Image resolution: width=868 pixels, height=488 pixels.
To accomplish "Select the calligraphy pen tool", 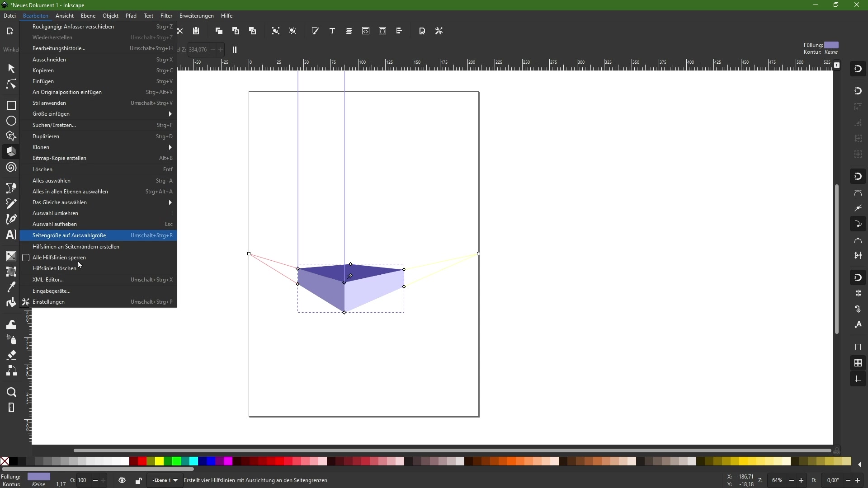I will (11, 219).
